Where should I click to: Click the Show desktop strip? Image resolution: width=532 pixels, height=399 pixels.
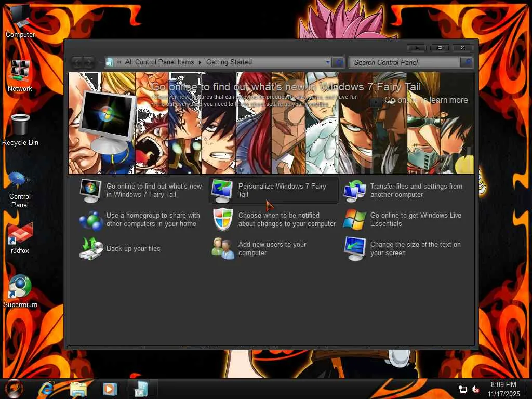point(528,389)
